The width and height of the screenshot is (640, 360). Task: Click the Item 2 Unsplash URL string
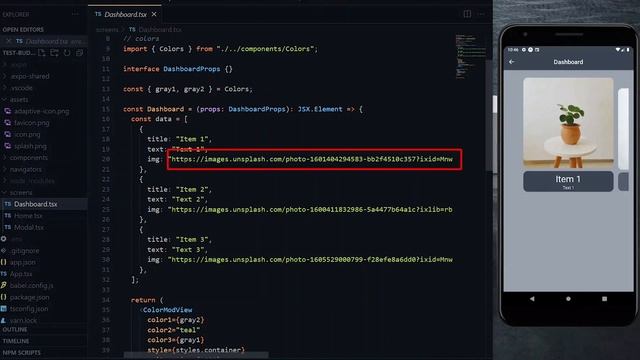(310, 209)
